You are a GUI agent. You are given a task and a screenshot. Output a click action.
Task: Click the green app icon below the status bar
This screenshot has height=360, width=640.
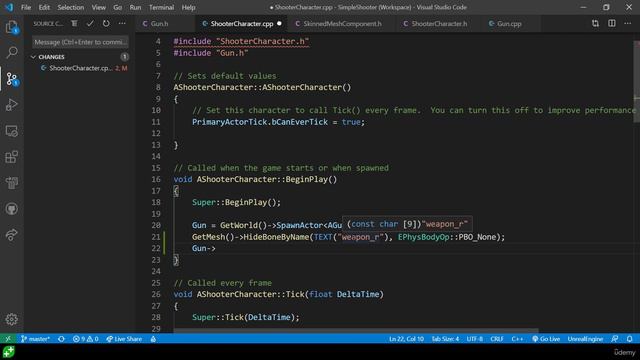click(8, 352)
